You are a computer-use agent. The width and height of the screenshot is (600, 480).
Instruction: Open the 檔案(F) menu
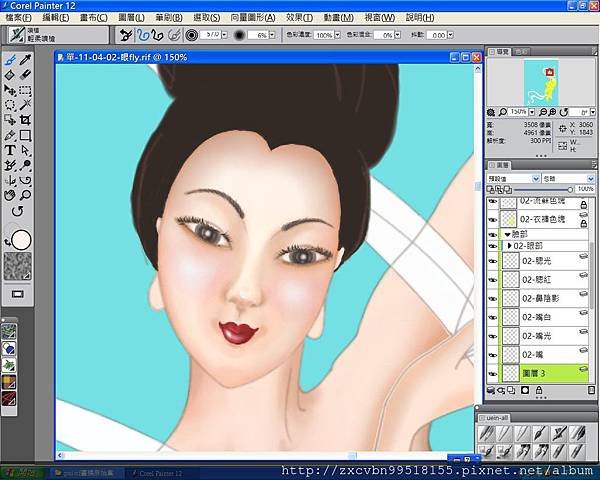coord(18,18)
